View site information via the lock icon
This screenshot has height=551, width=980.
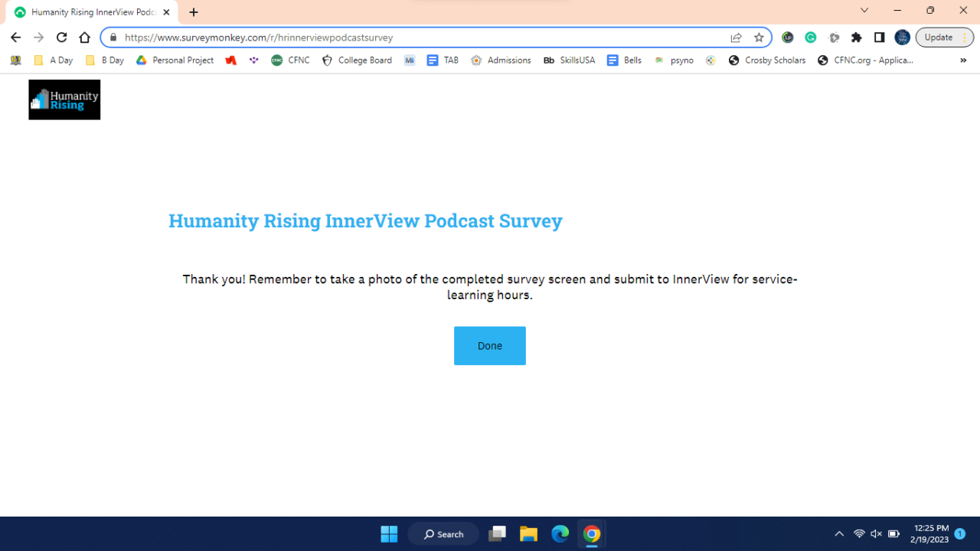tap(113, 37)
